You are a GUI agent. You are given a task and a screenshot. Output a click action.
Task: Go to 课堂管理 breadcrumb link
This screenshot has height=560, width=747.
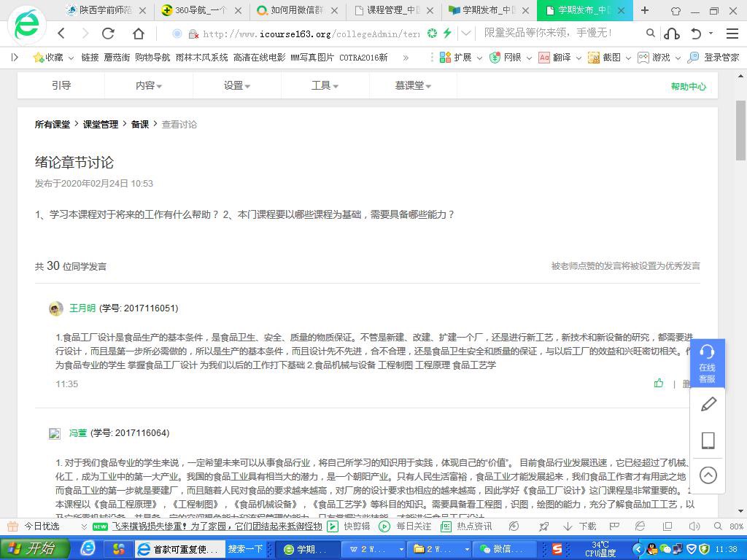coord(100,125)
